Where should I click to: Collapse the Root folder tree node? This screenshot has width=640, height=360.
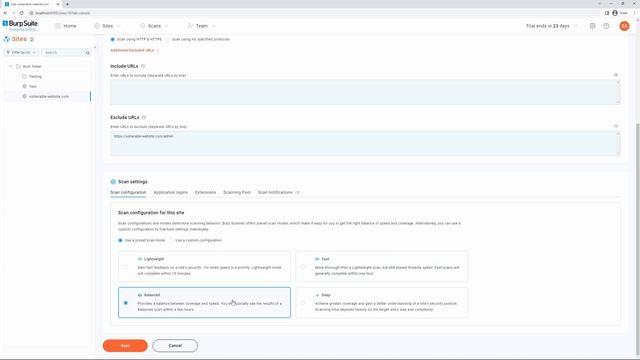11,66
